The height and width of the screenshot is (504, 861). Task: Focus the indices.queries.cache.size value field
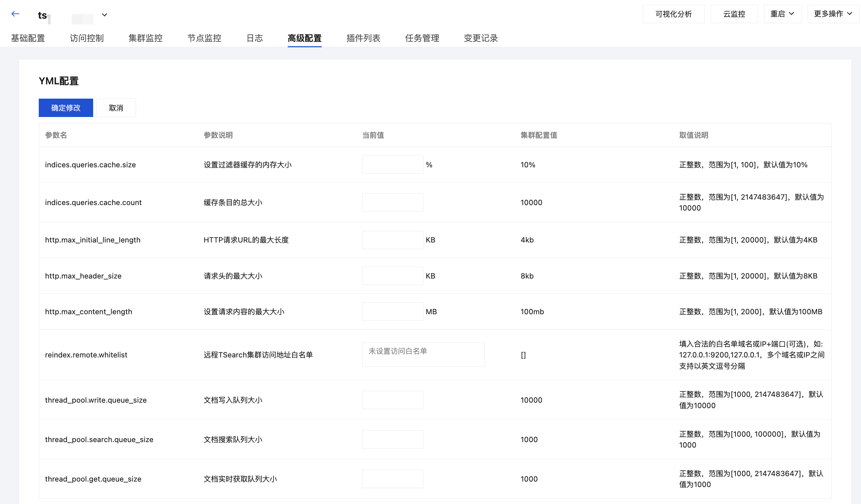(392, 165)
